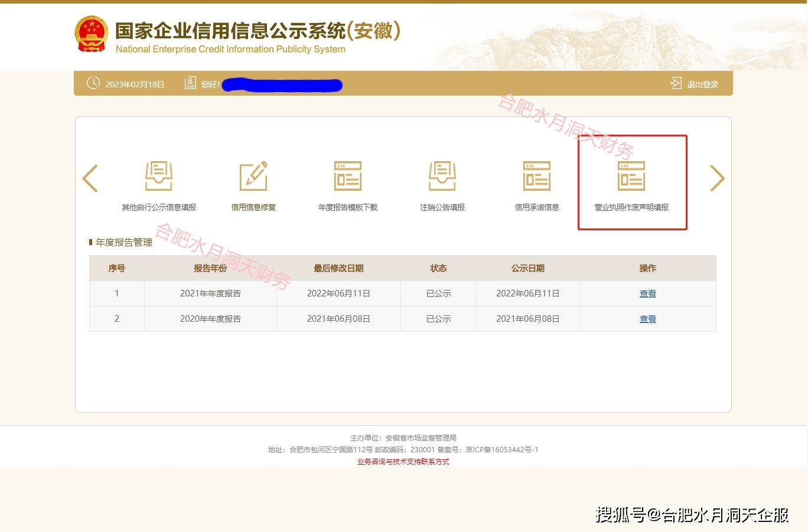Image resolution: width=808 pixels, height=532 pixels.
Task: Click 业务咨询与技术支持联系方式 footer link
Action: click(403, 462)
